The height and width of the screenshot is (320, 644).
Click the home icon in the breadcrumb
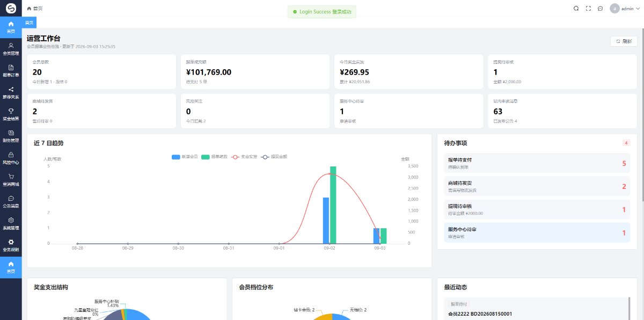pyautogui.click(x=29, y=9)
